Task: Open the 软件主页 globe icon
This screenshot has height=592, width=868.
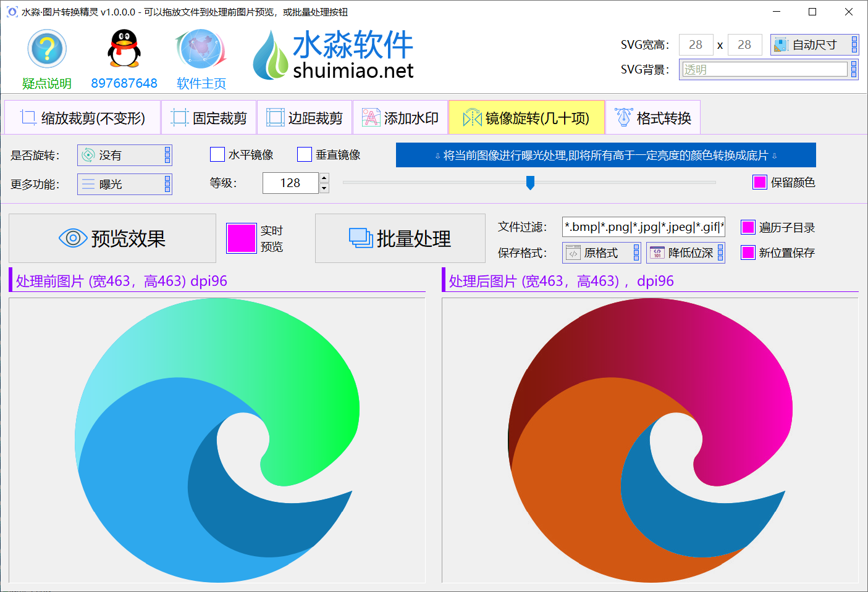Action: (201, 49)
